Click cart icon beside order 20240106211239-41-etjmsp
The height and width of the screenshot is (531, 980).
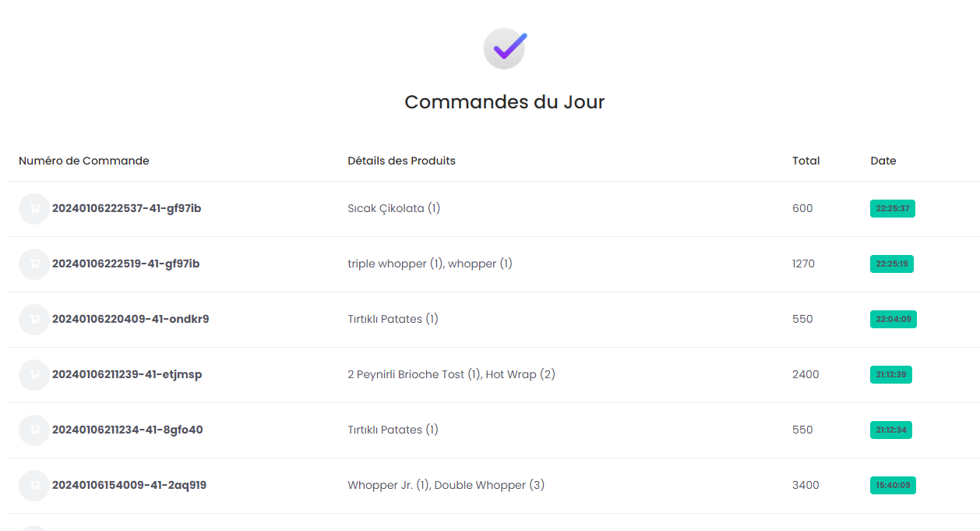[34, 375]
